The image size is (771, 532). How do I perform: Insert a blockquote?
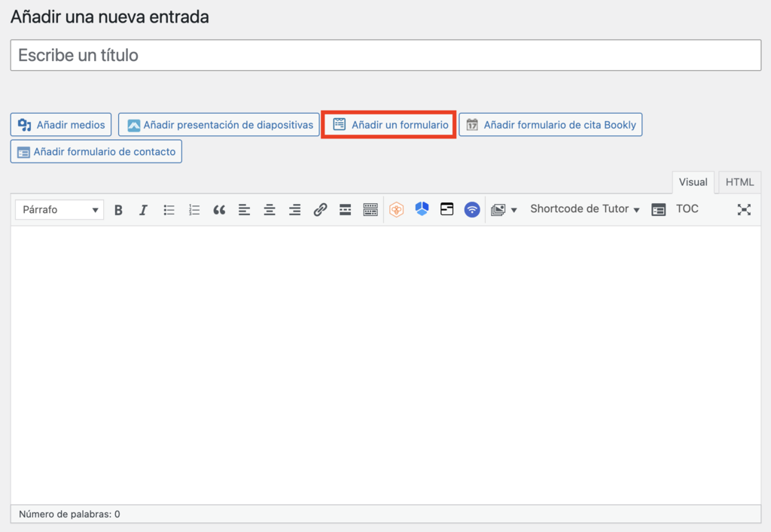[x=219, y=209]
